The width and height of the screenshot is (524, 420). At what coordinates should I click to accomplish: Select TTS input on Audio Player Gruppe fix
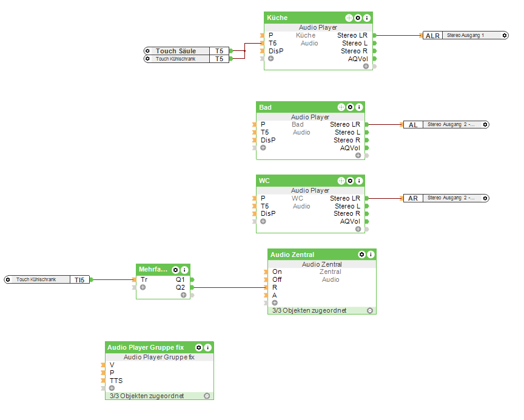pos(116,381)
